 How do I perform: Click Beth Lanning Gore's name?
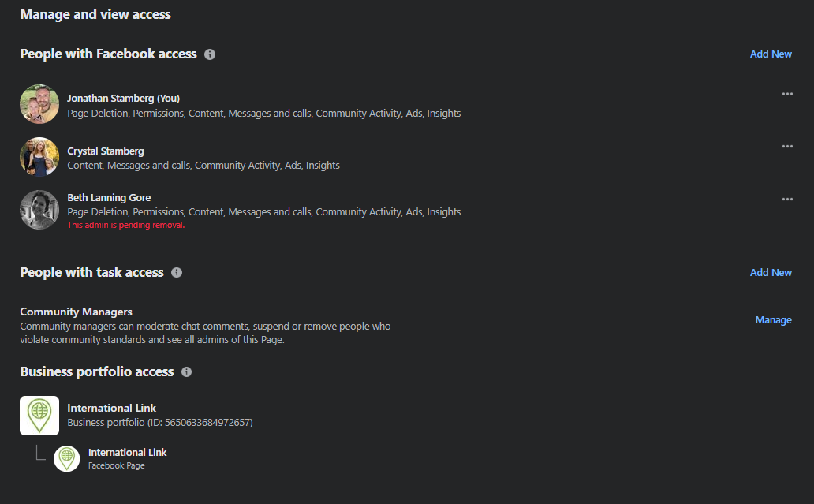109,198
